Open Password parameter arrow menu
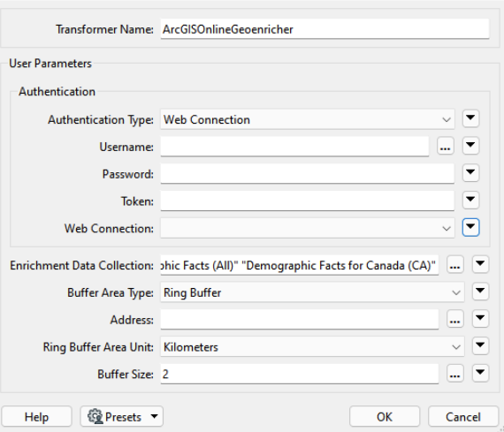Image resolution: width=504 pixels, height=432 pixels. coord(470,173)
